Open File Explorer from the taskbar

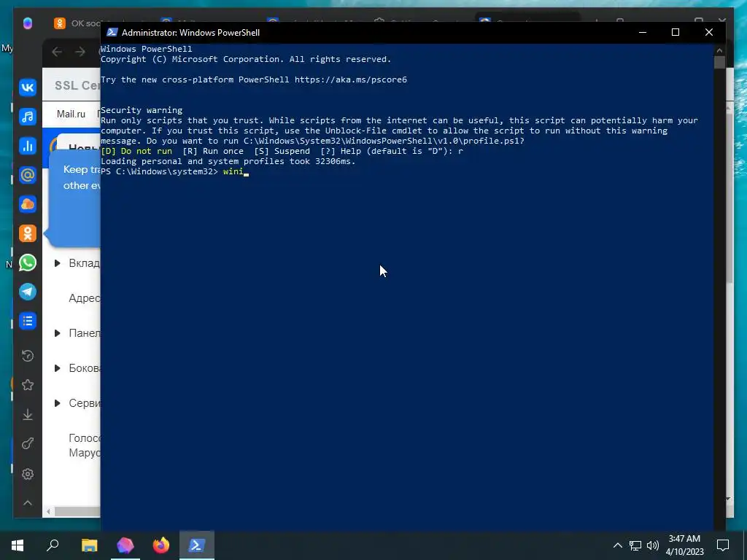pyautogui.click(x=89, y=545)
